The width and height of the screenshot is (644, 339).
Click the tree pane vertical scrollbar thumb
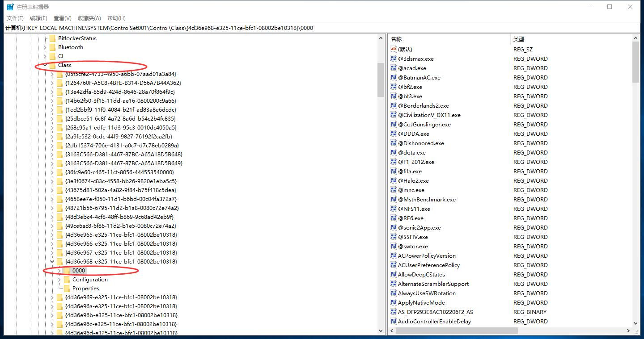[x=381, y=80]
